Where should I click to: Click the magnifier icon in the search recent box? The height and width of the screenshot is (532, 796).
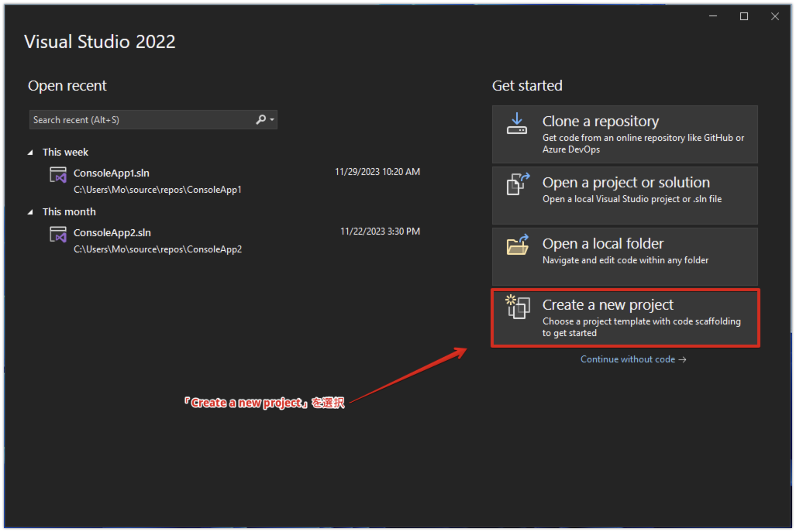[261, 119]
